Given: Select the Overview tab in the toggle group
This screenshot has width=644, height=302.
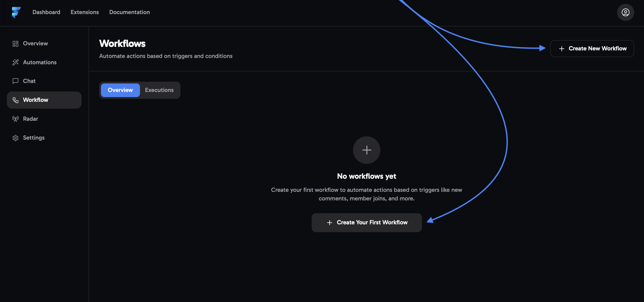Looking at the screenshot, I should (x=120, y=90).
